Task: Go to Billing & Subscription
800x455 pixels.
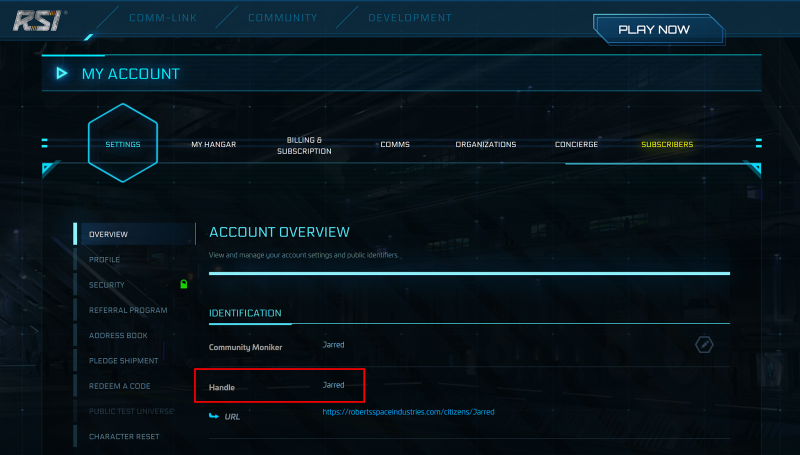Action: 304,145
